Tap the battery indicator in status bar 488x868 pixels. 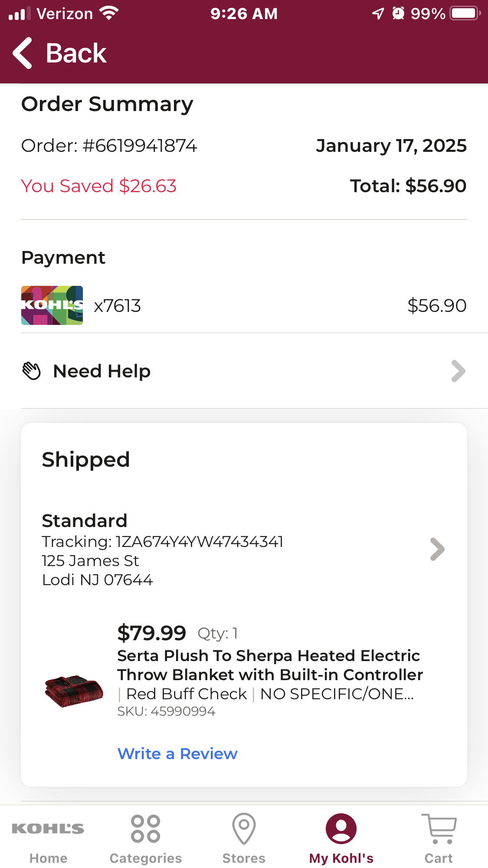(x=465, y=13)
